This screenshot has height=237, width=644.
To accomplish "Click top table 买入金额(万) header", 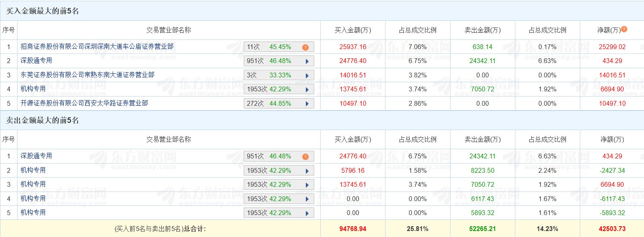I will 353,30.
